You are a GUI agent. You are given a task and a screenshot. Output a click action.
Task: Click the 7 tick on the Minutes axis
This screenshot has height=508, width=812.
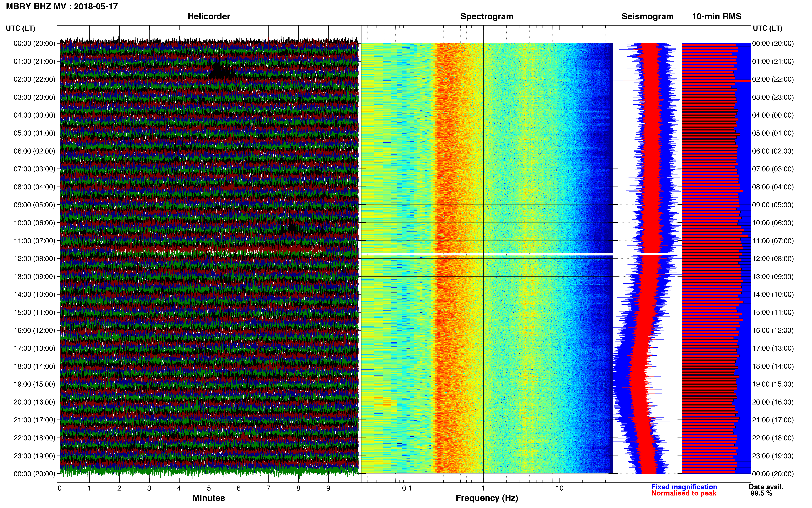tap(269, 488)
